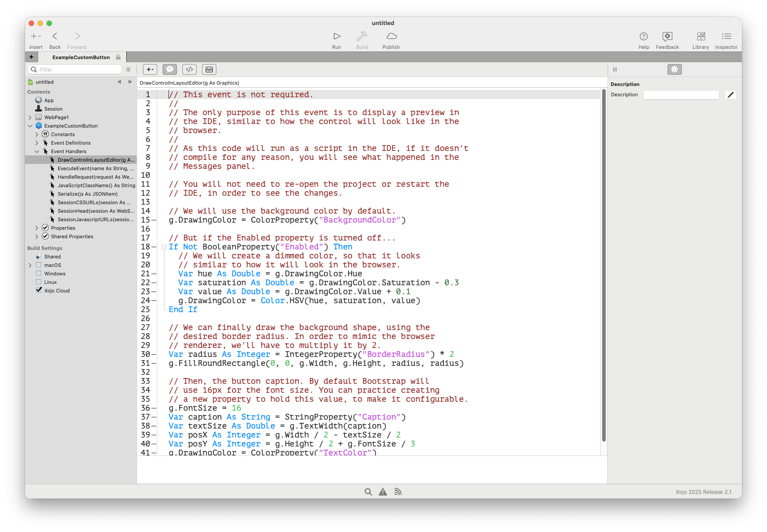Enable the Linux build target checkbox

(39, 282)
